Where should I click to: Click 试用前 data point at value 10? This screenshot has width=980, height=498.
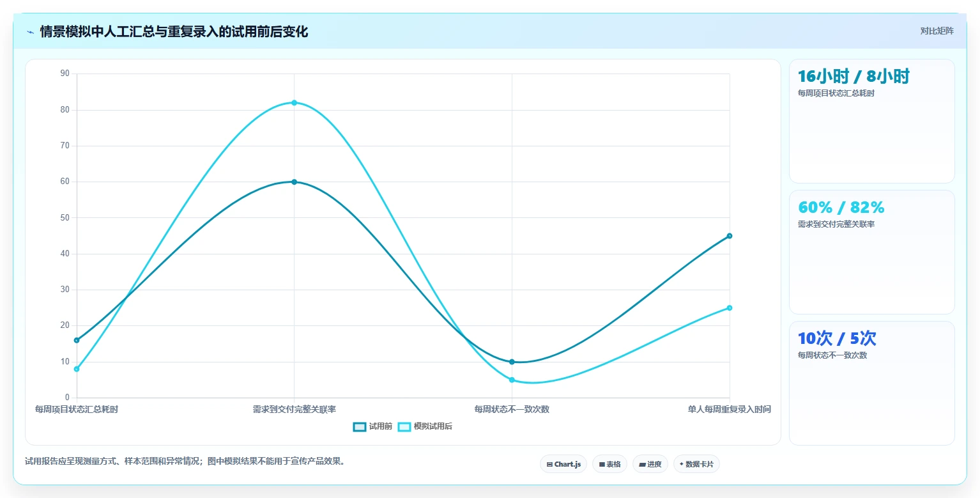click(x=512, y=362)
